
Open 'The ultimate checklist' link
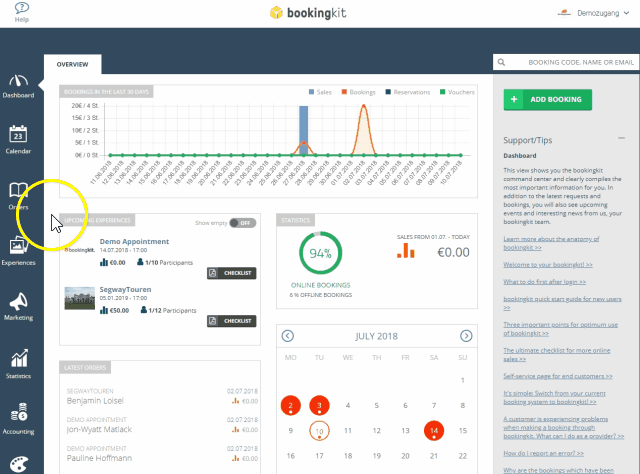click(x=557, y=354)
